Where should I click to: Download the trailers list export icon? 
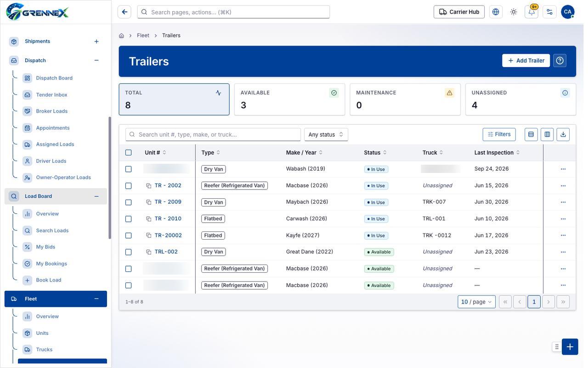(563, 134)
